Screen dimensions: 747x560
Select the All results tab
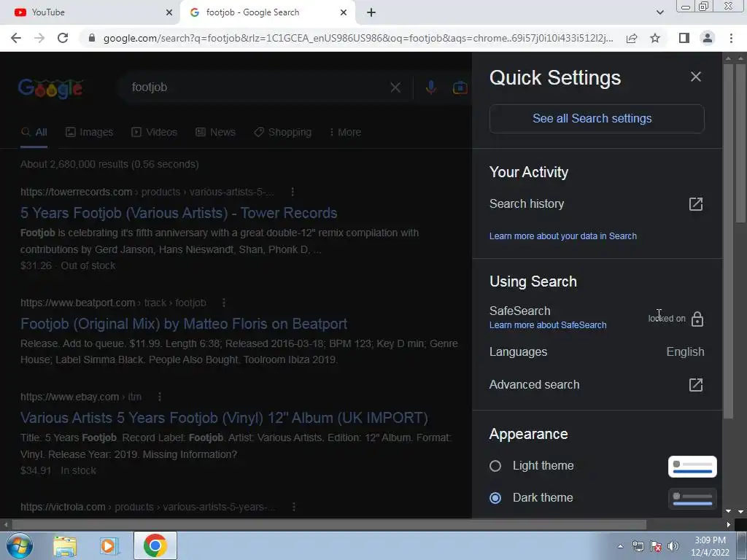pyautogui.click(x=34, y=133)
